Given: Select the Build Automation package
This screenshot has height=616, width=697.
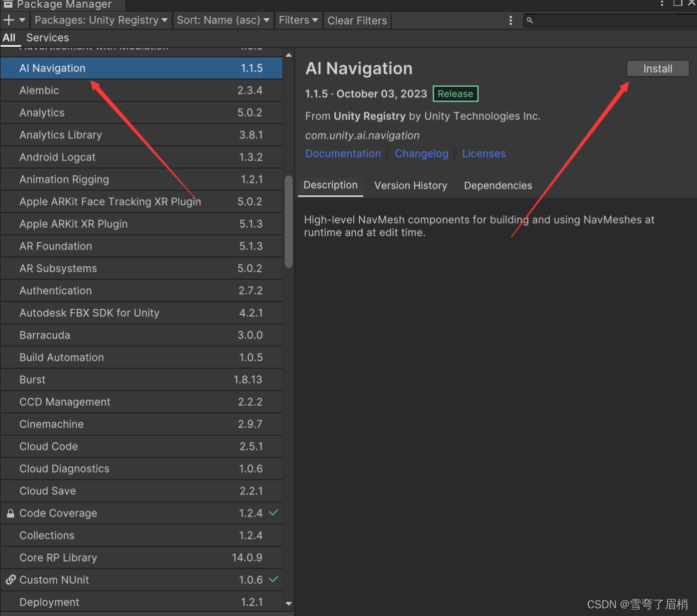Looking at the screenshot, I should (141, 357).
